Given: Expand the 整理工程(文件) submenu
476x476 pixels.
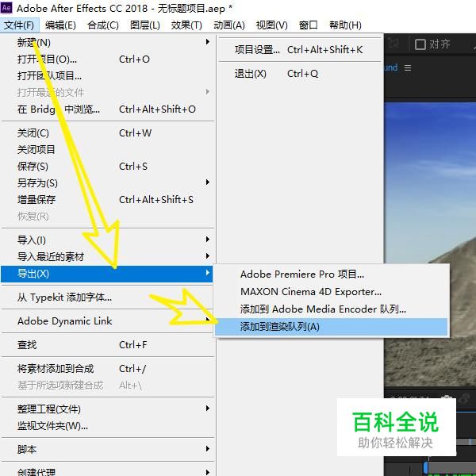Looking at the screenshot, I should coord(108,409).
